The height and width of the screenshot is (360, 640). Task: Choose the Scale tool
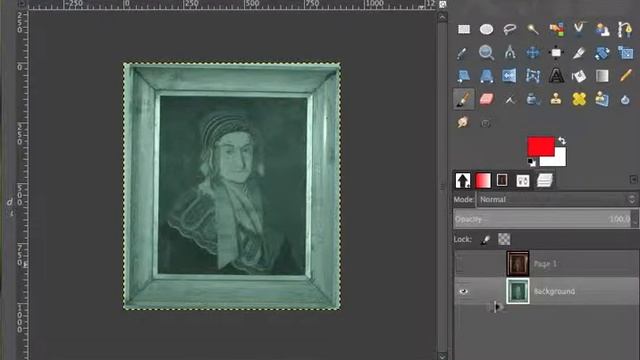(x=625, y=52)
